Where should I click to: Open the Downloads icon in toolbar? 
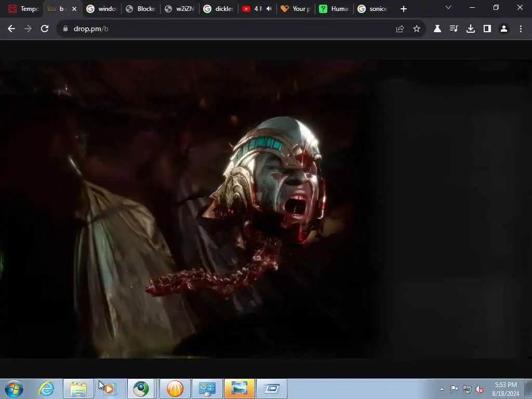[471, 29]
